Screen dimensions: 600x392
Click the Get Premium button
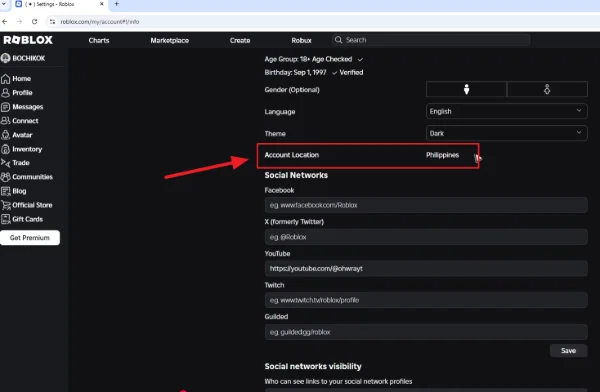(x=30, y=238)
